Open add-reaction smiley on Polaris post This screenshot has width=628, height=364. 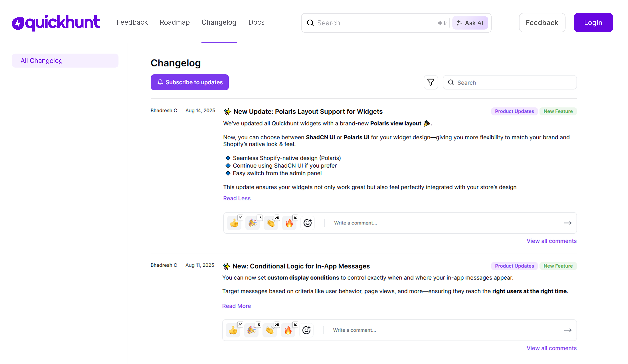click(307, 223)
